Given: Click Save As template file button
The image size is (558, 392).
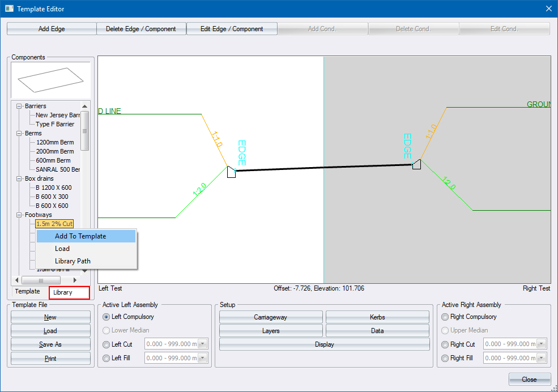Looking at the screenshot, I should (x=50, y=344).
